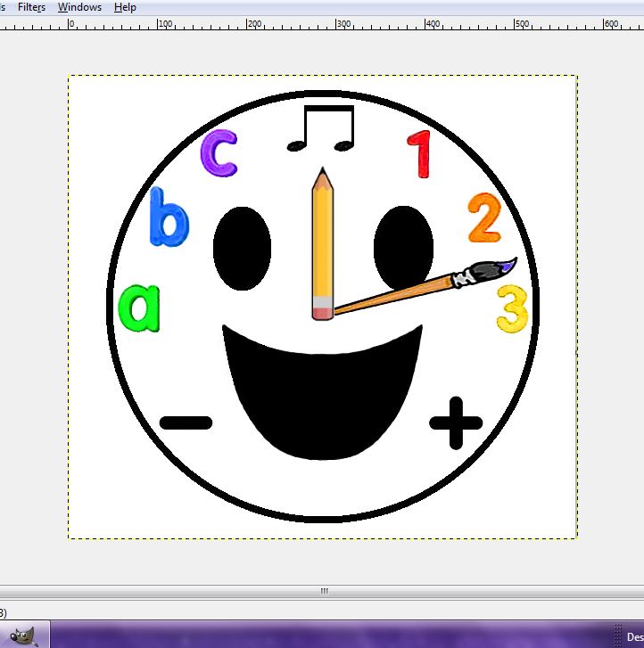Open the Windows menu

point(79,7)
